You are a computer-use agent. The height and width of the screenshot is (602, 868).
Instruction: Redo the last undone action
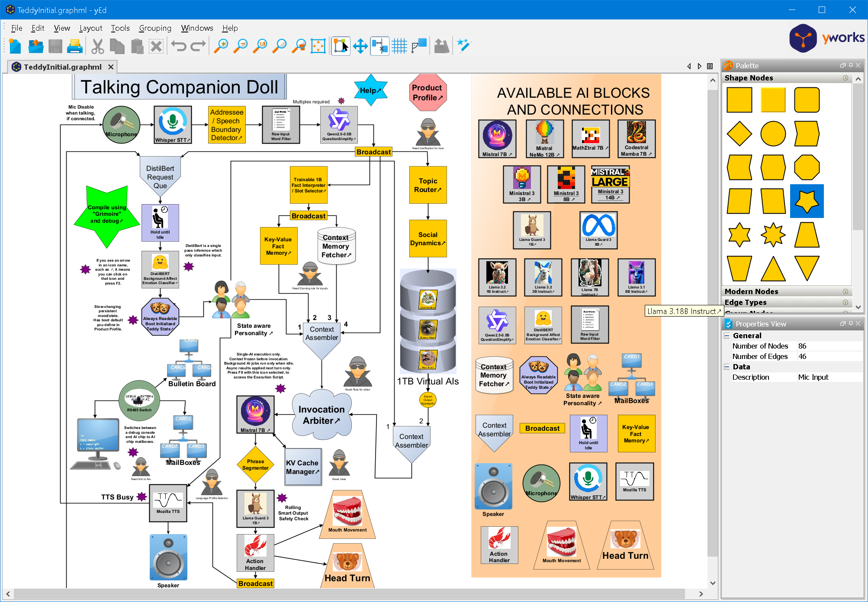[198, 46]
